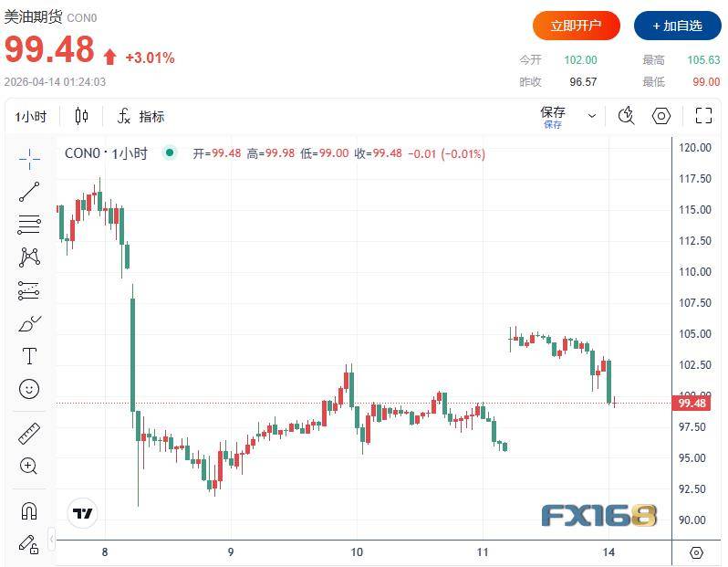Toggle fullscreen mode for the chart

coord(703,116)
